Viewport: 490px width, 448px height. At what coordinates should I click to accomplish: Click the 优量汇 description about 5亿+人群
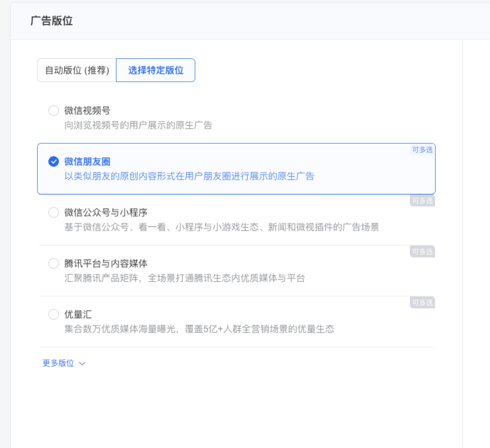[x=199, y=329]
